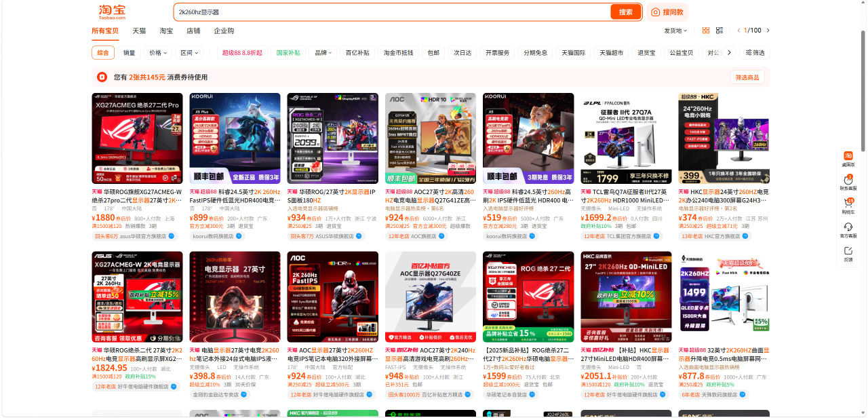Open the ¥1824.95 ROG绝杀二代 listing title

[138, 354]
